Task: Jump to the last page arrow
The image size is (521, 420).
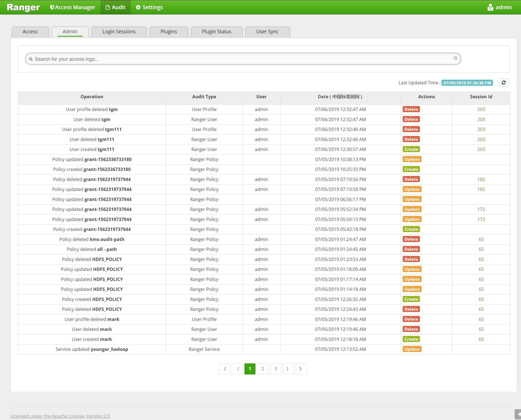Action: [x=301, y=369]
